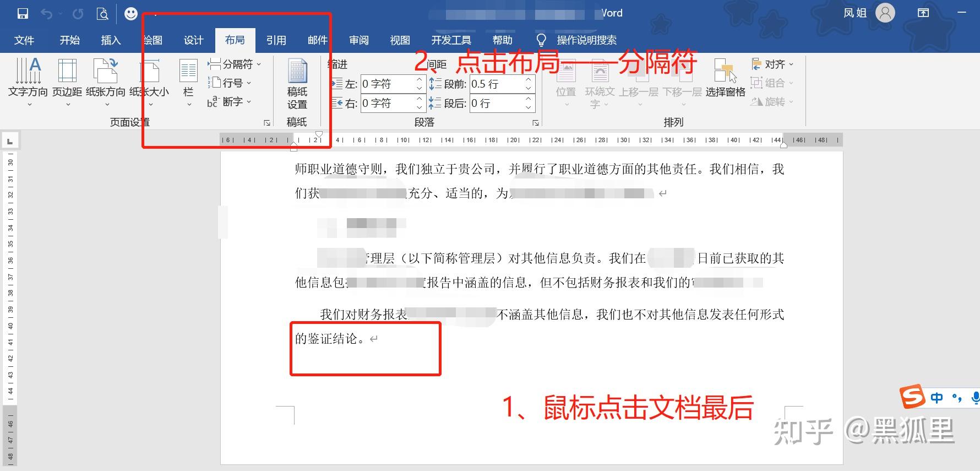Increase left indent with up stepper
The height and width of the screenshot is (471, 980).
[420, 79]
